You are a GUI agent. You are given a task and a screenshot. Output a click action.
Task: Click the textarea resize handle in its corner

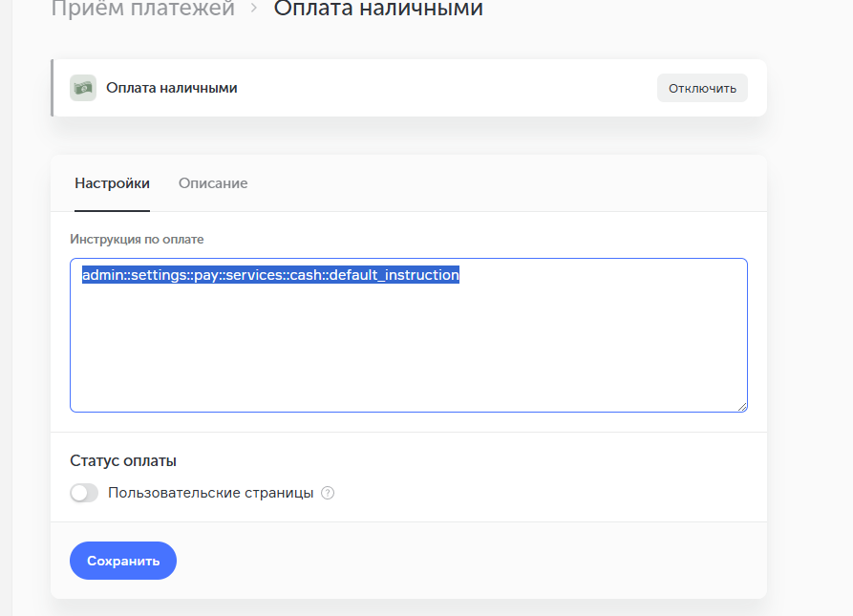click(x=741, y=406)
